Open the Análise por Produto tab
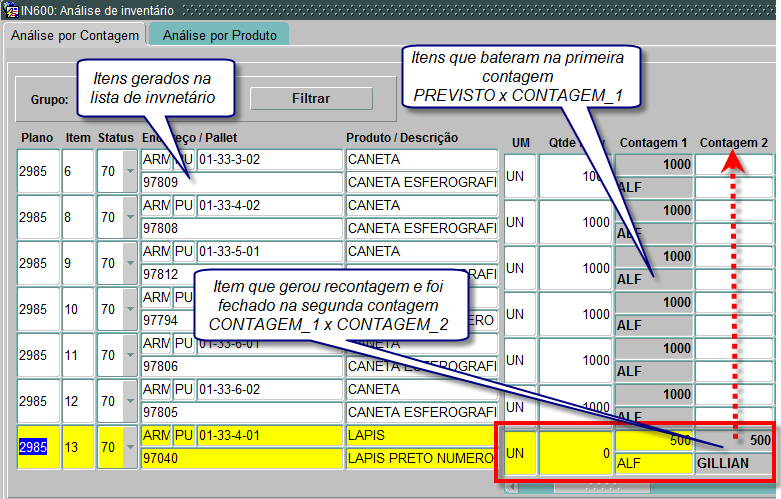The width and height of the screenshot is (781, 499). [x=219, y=35]
